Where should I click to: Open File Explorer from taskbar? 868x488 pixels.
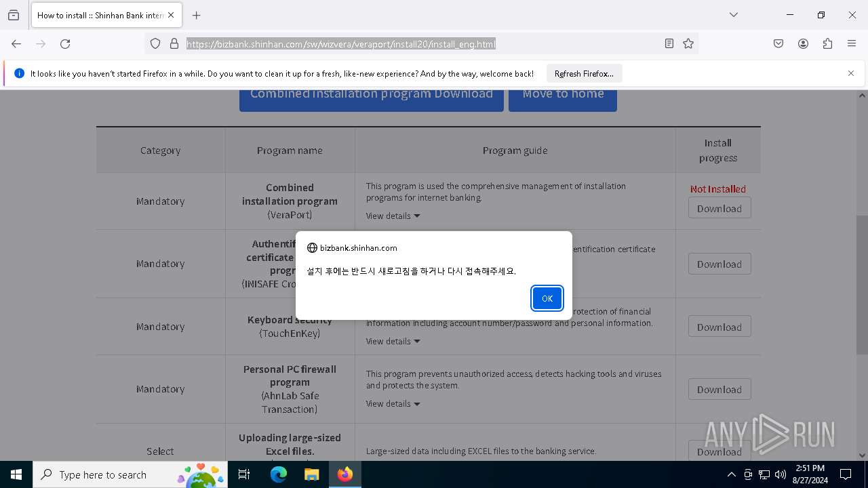coord(312,474)
